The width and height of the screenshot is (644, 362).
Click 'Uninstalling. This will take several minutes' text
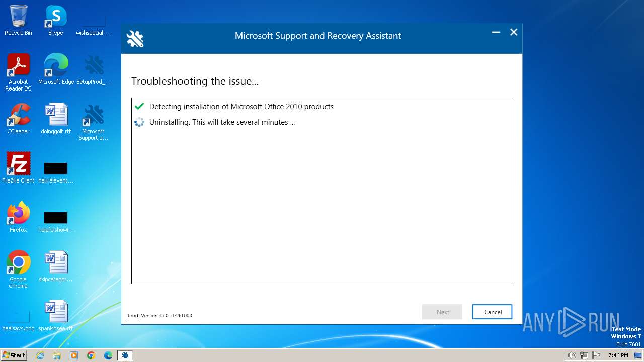coord(222,122)
